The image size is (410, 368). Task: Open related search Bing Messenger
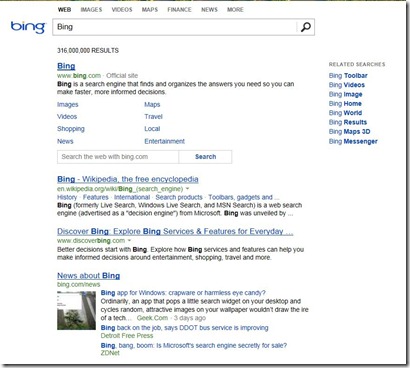click(353, 141)
